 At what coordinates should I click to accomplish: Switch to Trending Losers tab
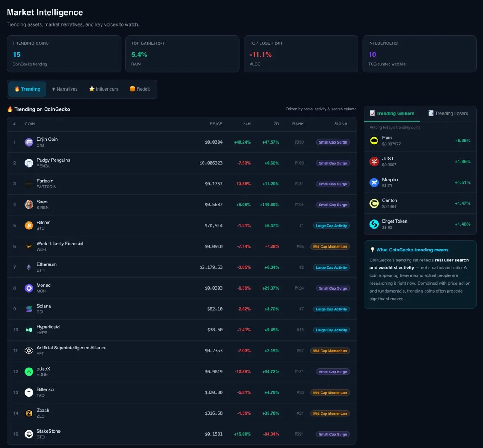pos(448,113)
